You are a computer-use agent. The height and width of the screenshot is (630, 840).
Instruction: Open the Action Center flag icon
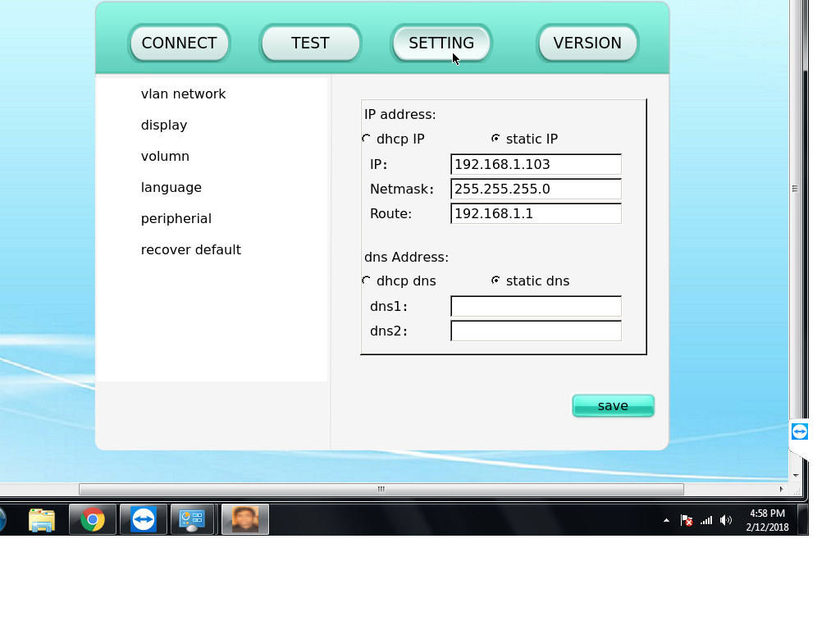(686, 519)
